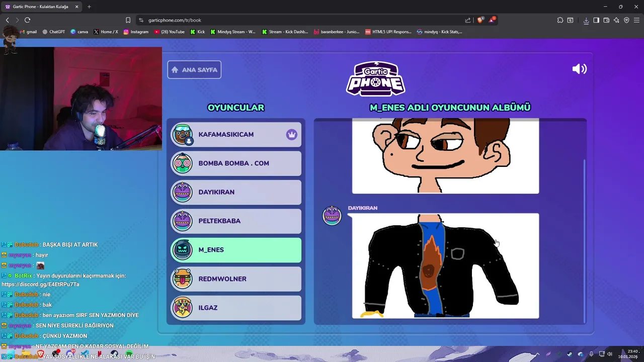Select player ILGAZ

tap(236, 308)
